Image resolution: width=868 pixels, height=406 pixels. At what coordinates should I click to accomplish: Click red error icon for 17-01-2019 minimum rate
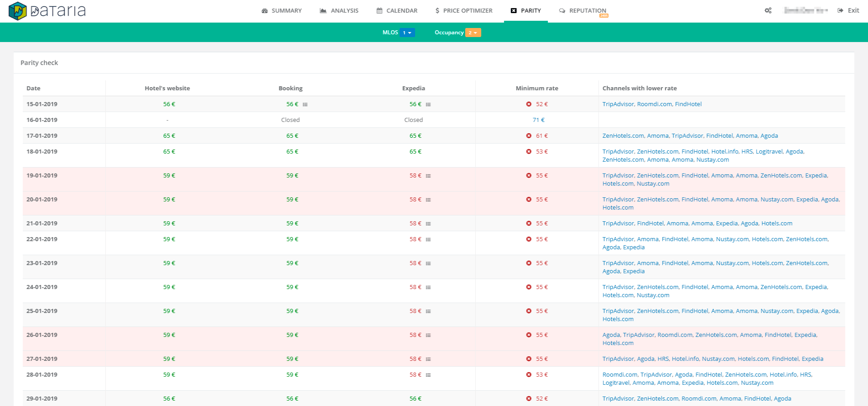528,135
